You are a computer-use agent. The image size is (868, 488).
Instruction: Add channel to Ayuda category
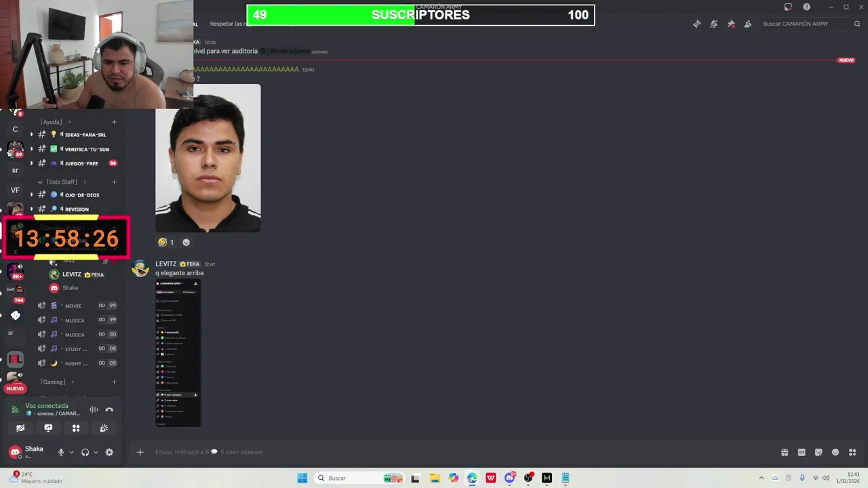[114, 122]
